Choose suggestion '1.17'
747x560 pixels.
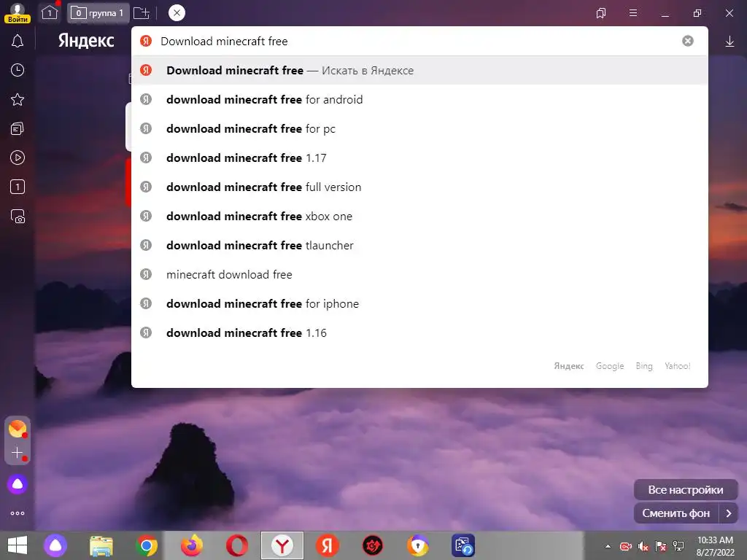pyautogui.click(x=419, y=157)
